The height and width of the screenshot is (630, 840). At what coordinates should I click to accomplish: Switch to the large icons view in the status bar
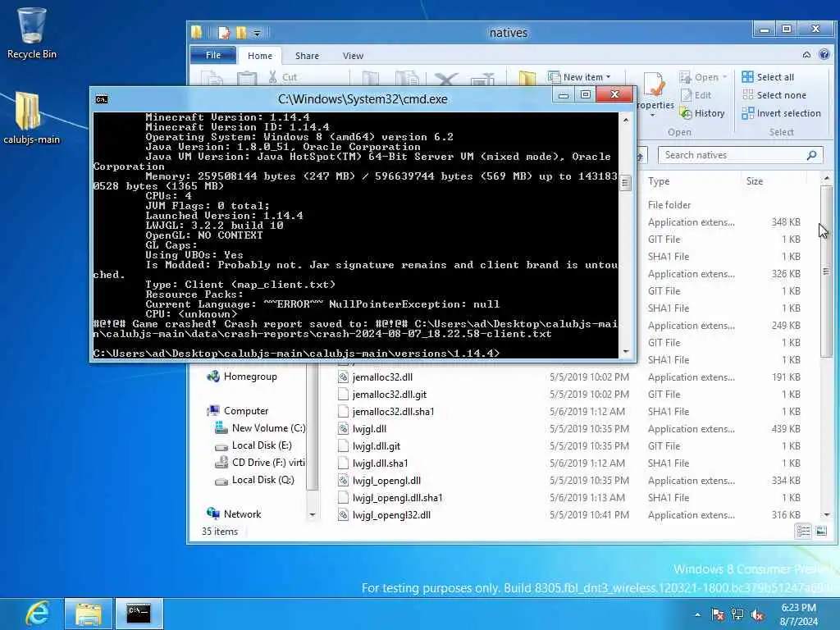coord(821,531)
